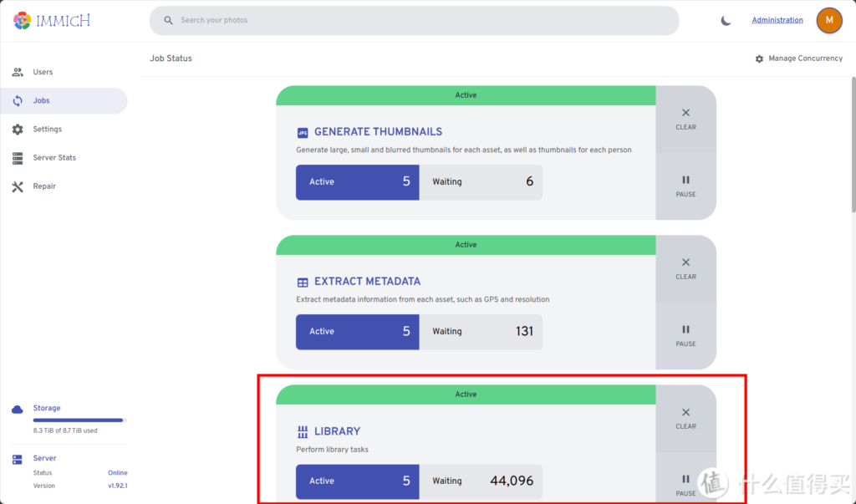856x504 pixels.
Task: Open the Repair tools page
Action: [44, 186]
